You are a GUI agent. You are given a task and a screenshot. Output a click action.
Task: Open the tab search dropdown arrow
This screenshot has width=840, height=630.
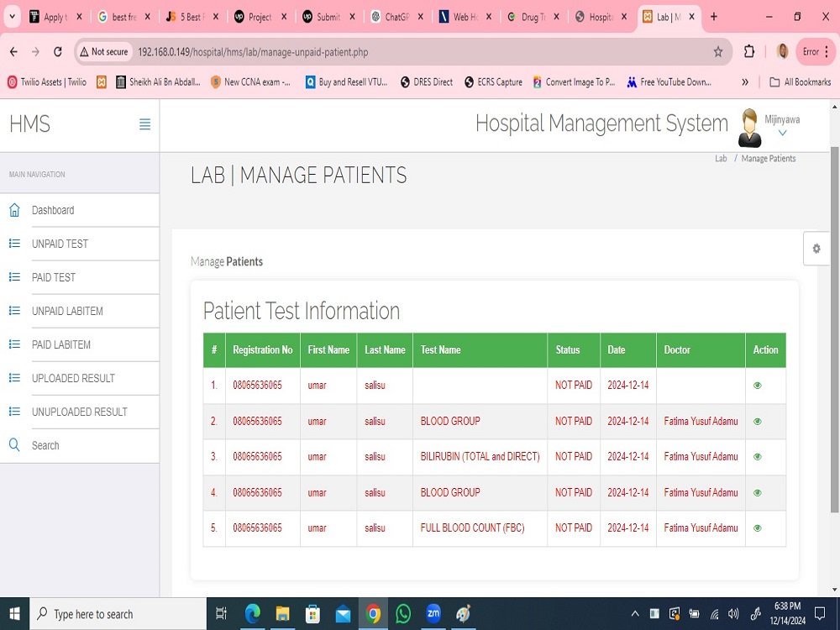[12, 17]
